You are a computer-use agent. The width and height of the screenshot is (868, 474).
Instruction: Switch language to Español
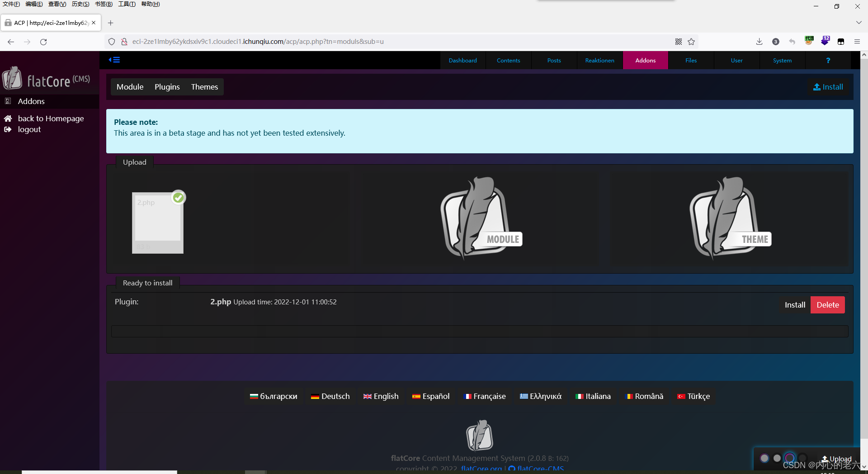point(431,396)
